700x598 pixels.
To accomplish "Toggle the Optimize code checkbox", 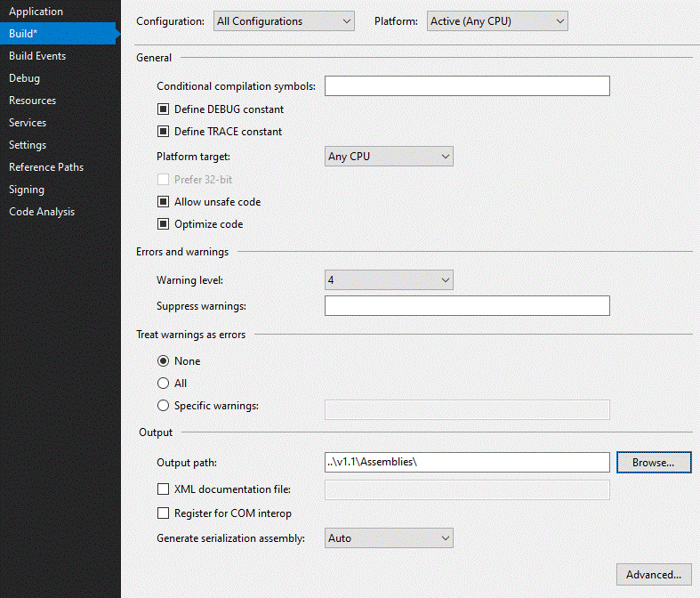I will point(164,223).
